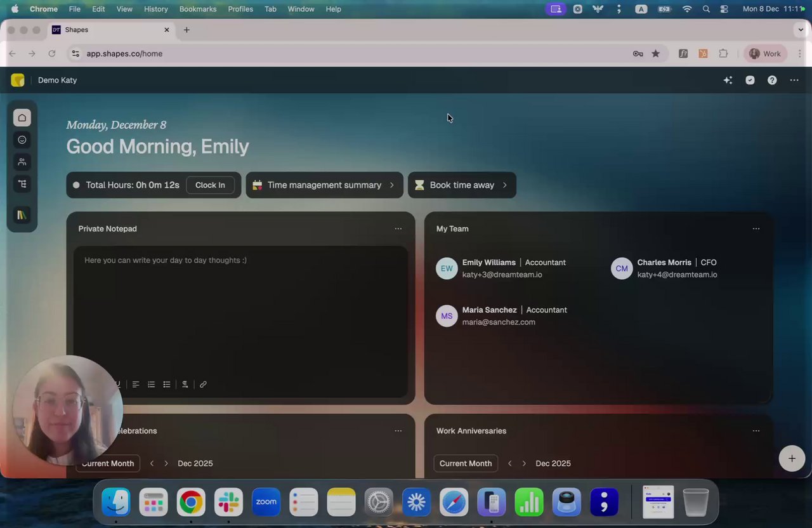Open Chrome extensions puzzle icon

click(x=723, y=54)
